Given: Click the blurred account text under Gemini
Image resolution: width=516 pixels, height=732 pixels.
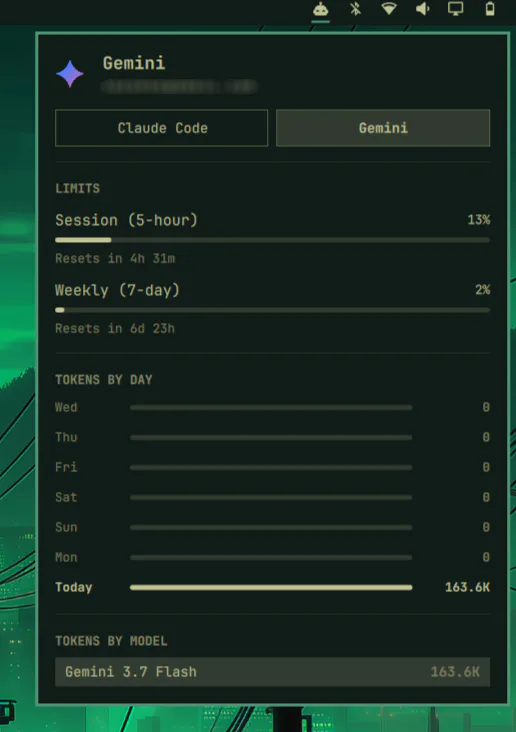Looking at the screenshot, I should 179,86.
